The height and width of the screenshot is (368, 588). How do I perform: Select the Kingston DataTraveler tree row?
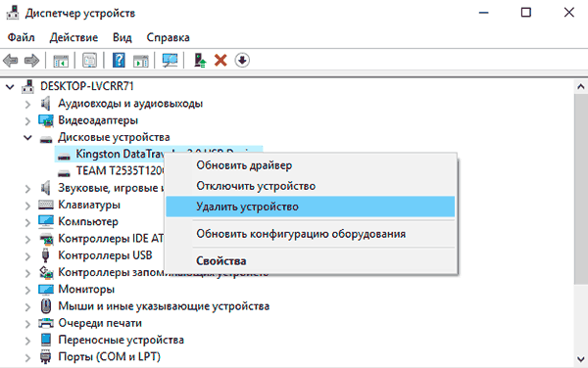point(111,154)
